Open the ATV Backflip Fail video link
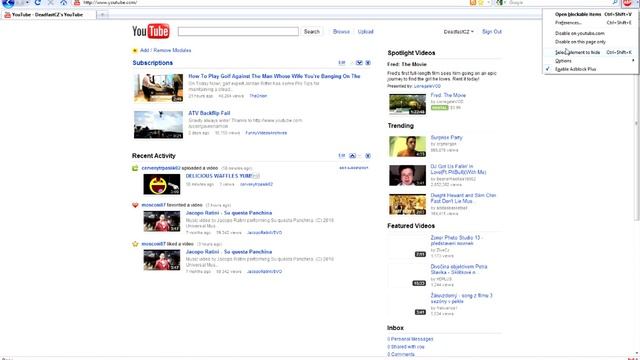This screenshot has width=640, height=360. (209, 113)
